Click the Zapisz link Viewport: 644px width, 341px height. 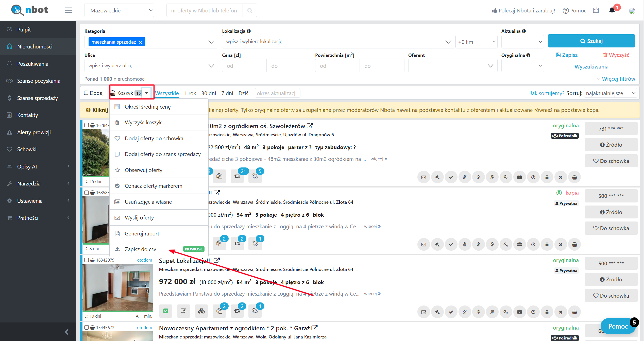pyautogui.click(x=567, y=55)
